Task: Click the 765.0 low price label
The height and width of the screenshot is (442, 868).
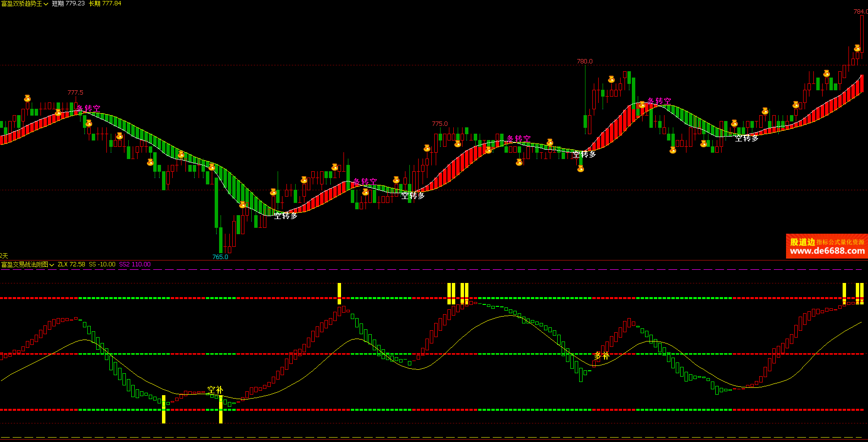Action: pos(220,257)
